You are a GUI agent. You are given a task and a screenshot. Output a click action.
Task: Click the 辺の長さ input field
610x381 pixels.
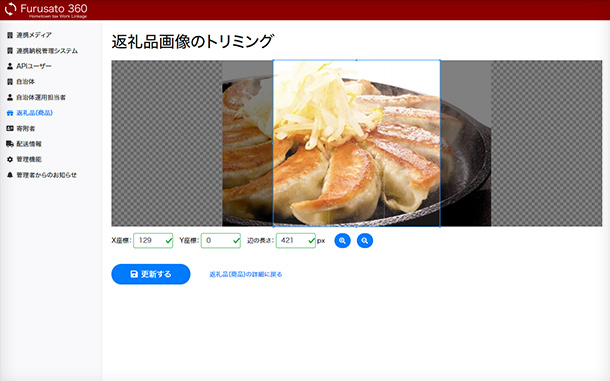point(296,241)
